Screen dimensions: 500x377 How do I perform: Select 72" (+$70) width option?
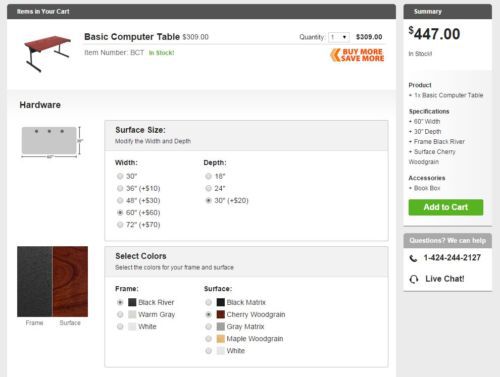(120, 225)
